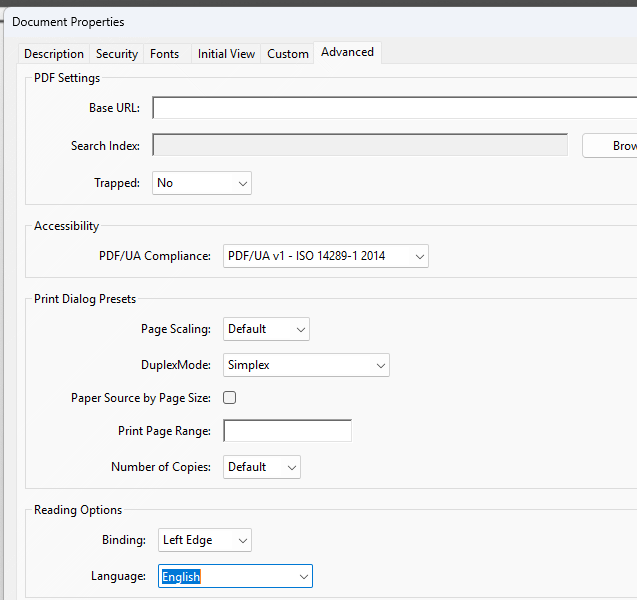Enable Paper Source by Page Size checkbox
The width and height of the screenshot is (637, 600).
230,398
